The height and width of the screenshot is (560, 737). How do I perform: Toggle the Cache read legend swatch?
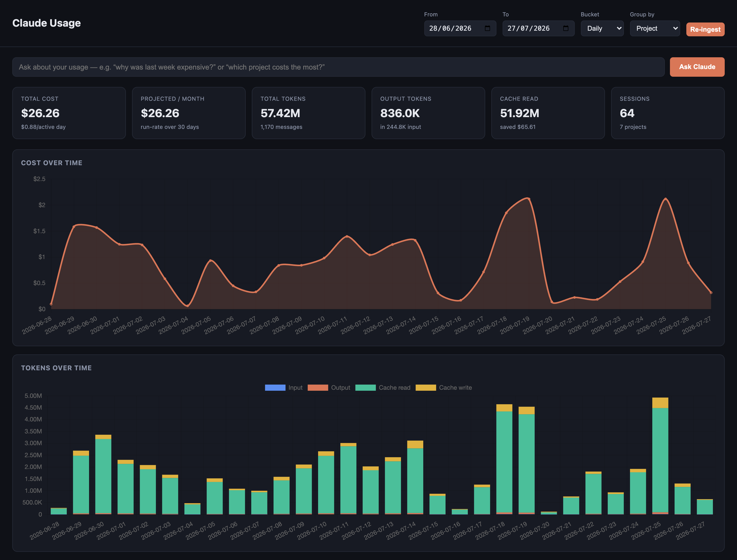(365, 388)
